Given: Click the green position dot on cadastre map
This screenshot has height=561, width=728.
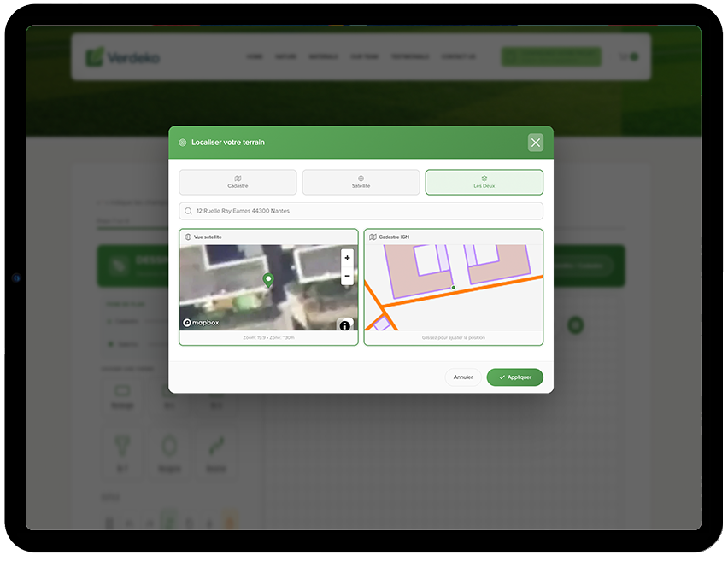Looking at the screenshot, I should (453, 288).
